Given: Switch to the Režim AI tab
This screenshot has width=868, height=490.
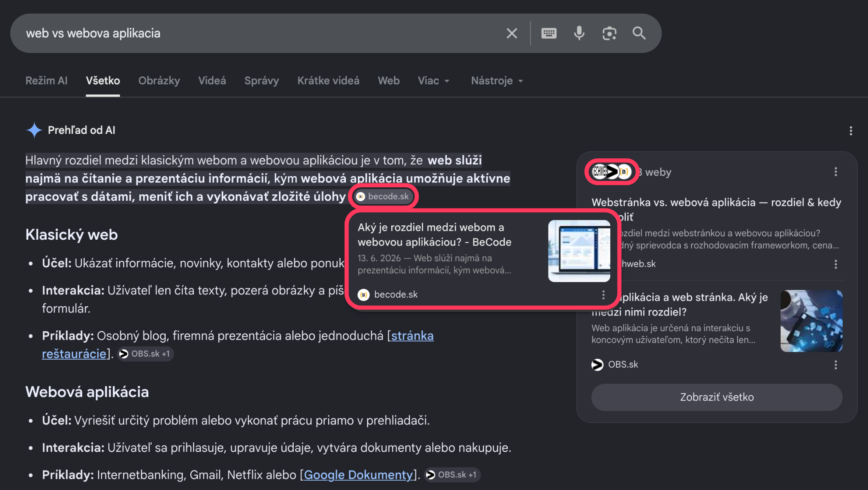Looking at the screenshot, I should [x=46, y=80].
